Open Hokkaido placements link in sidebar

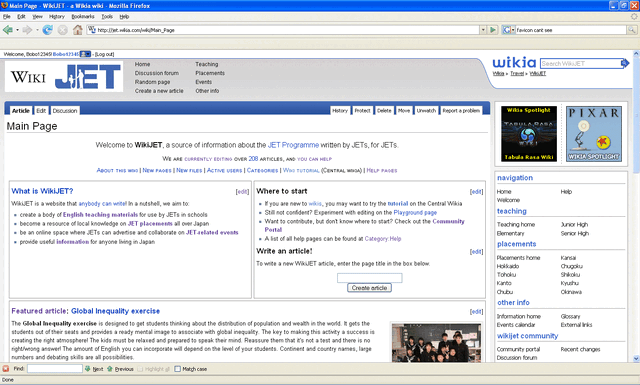pos(508,266)
